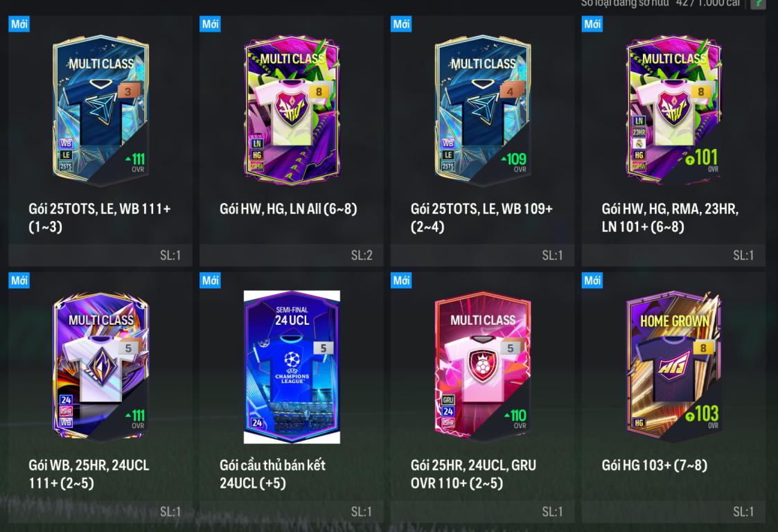Viewport: 778px width, 532px height.
Task: Click the Champions League logo on blue shirt
Action: (x=292, y=367)
